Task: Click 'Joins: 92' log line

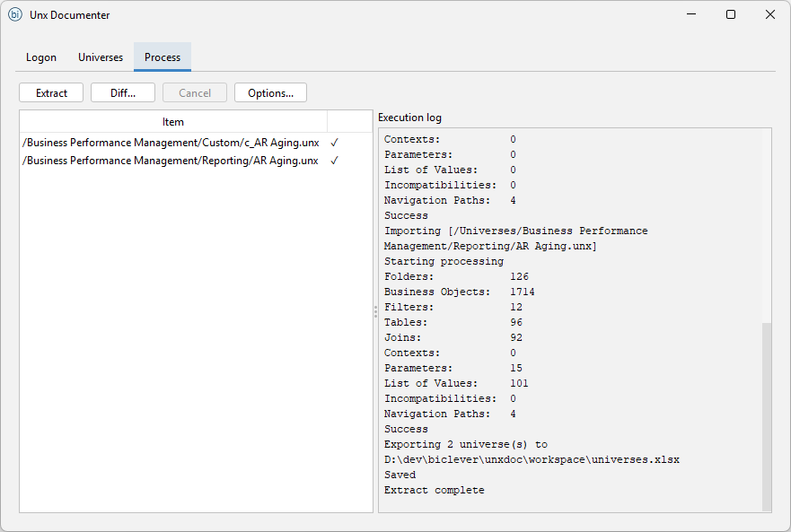Action: pyautogui.click(x=453, y=337)
